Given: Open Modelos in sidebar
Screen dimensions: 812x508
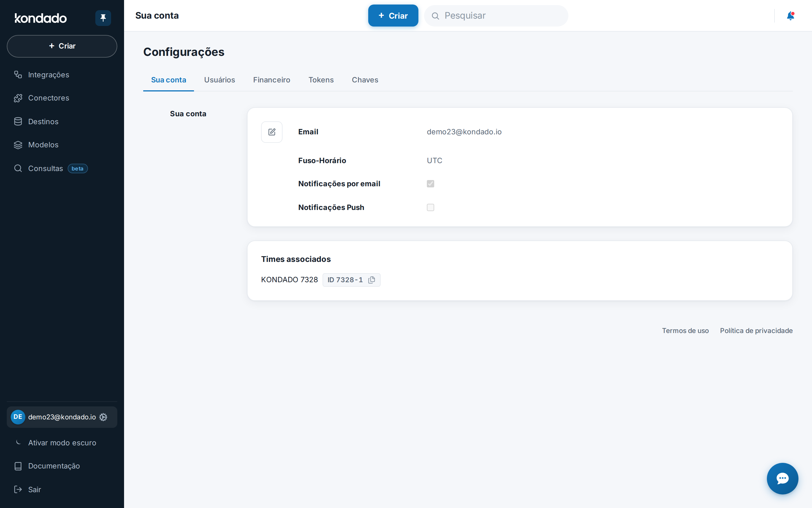Looking at the screenshot, I should coord(62,145).
